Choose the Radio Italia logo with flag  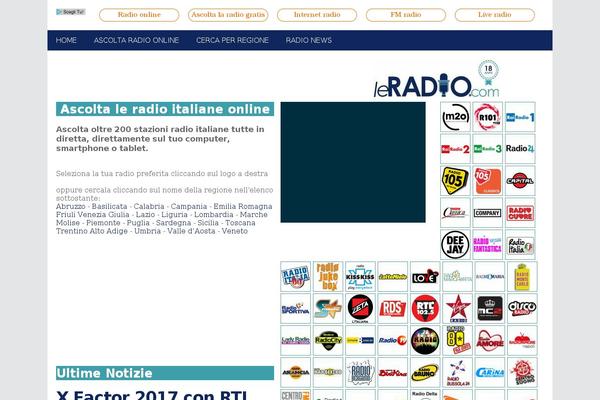[520, 245]
